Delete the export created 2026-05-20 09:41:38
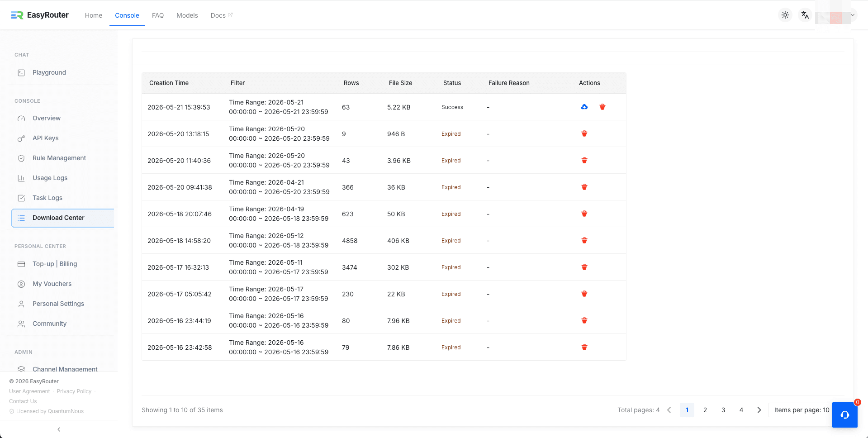 click(x=584, y=187)
